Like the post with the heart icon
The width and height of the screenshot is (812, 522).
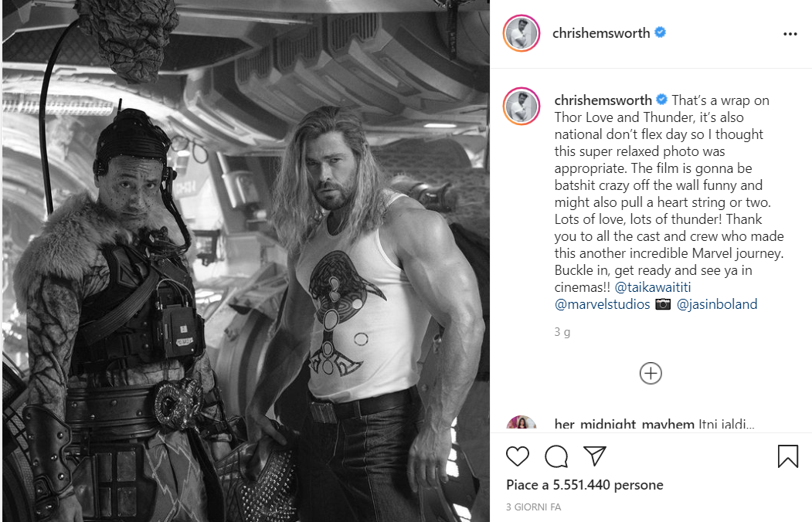coord(518,456)
